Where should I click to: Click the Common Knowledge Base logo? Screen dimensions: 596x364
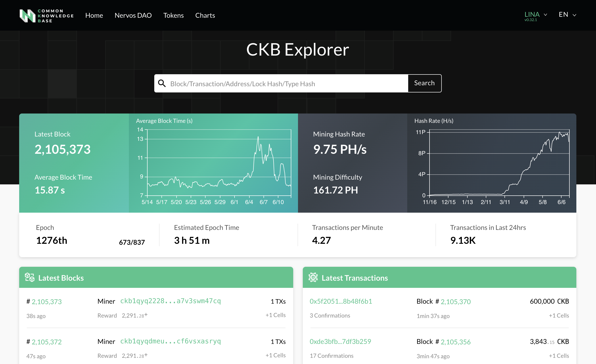(x=46, y=16)
